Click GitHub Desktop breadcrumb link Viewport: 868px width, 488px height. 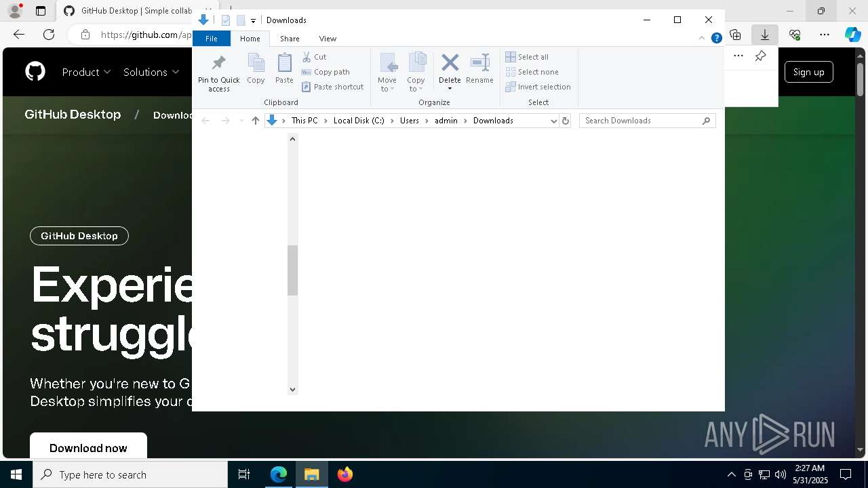tap(73, 115)
